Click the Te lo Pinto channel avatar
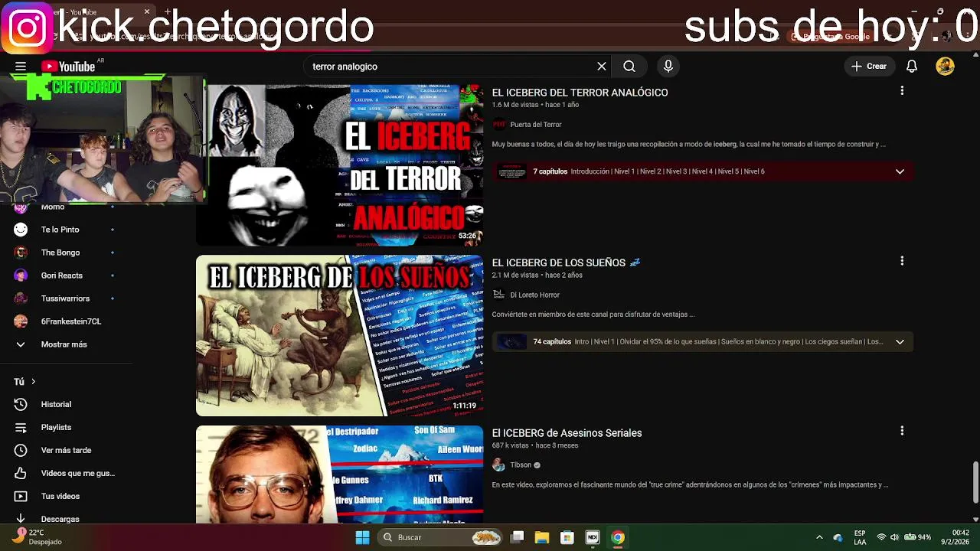The width and height of the screenshot is (980, 551). (21, 230)
